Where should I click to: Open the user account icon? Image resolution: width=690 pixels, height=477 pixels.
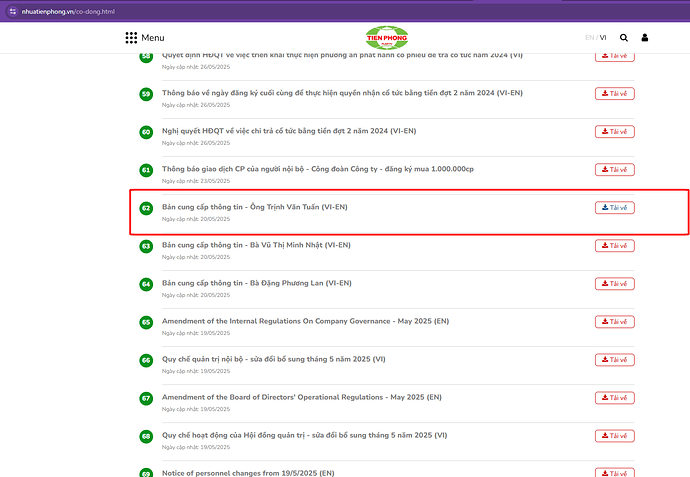coord(645,38)
